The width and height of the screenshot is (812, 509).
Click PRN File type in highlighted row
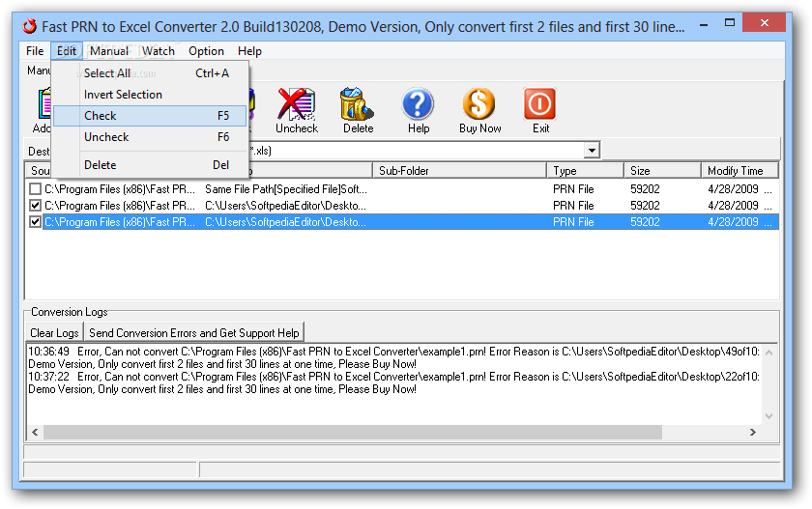[x=573, y=222]
